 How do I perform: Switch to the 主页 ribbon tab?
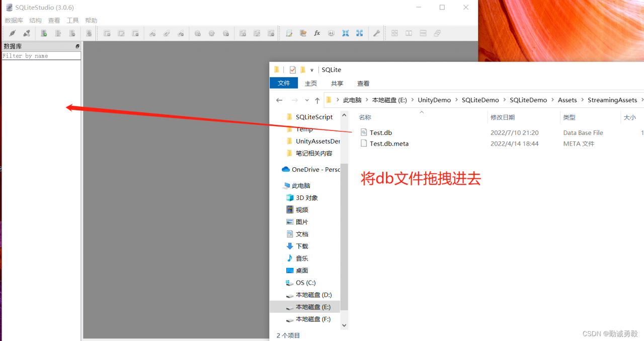[311, 83]
